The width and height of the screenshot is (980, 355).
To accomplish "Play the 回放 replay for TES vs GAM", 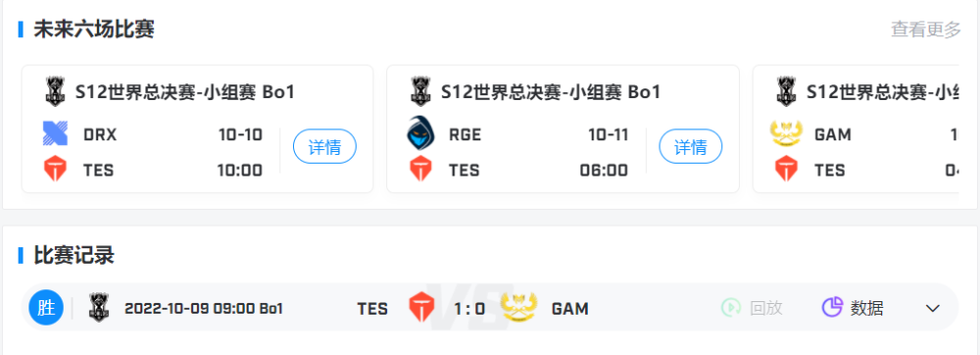I will [x=752, y=308].
